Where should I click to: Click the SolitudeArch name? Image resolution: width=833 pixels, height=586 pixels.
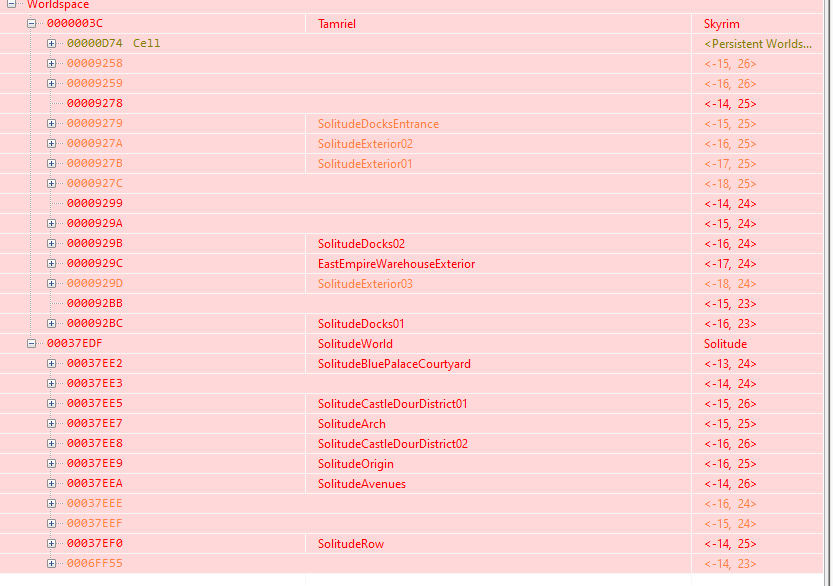tap(352, 424)
